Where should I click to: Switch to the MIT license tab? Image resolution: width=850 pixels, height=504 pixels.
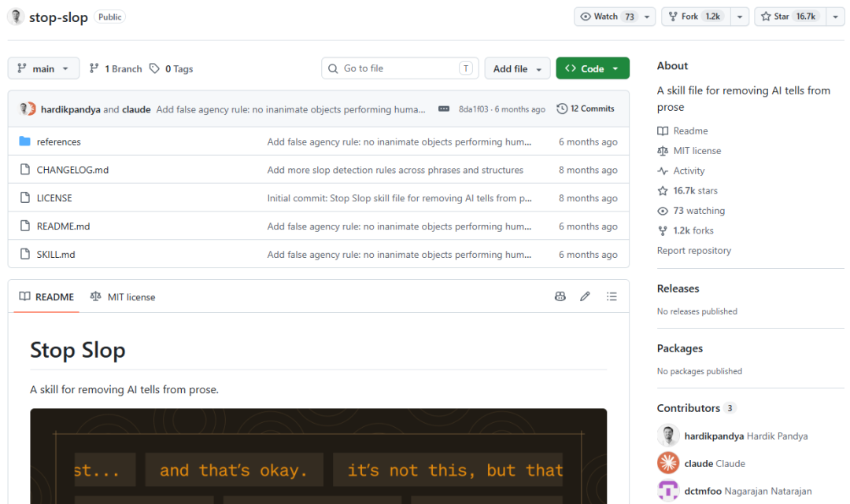123,296
